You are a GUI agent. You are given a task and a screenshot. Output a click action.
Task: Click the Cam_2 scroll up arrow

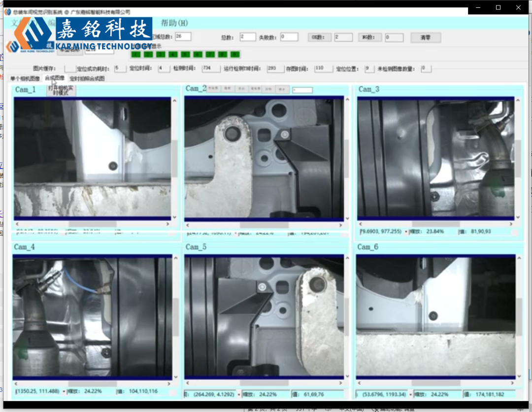[x=347, y=100]
